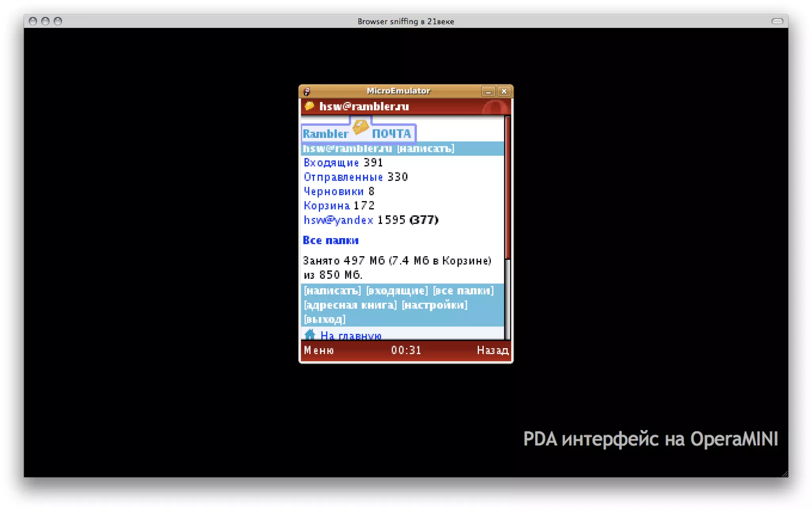
Task: Click the macOS window red close button
Action: pyautogui.click(x=33, y=21)
